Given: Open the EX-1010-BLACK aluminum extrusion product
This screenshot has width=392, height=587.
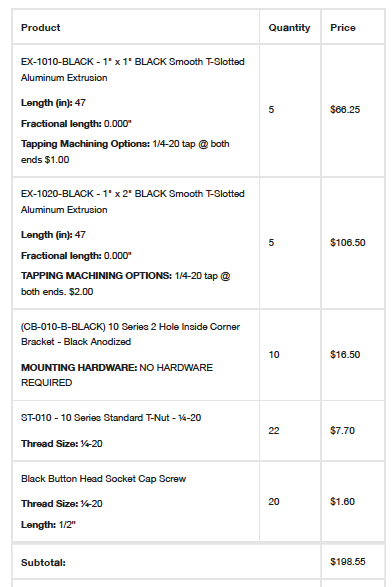Looking at the screenshot, I should (133, 70).
